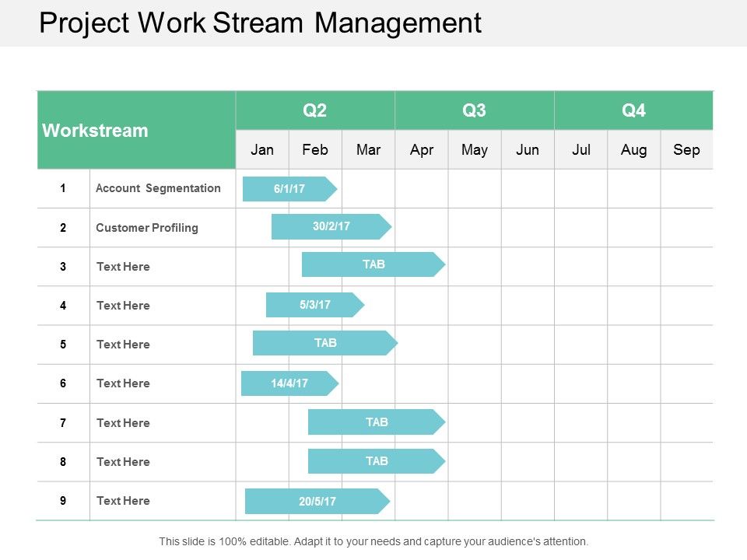This screenshot has height=560, width=747.
Task: Click row number 4 cell
Action: 63,306
